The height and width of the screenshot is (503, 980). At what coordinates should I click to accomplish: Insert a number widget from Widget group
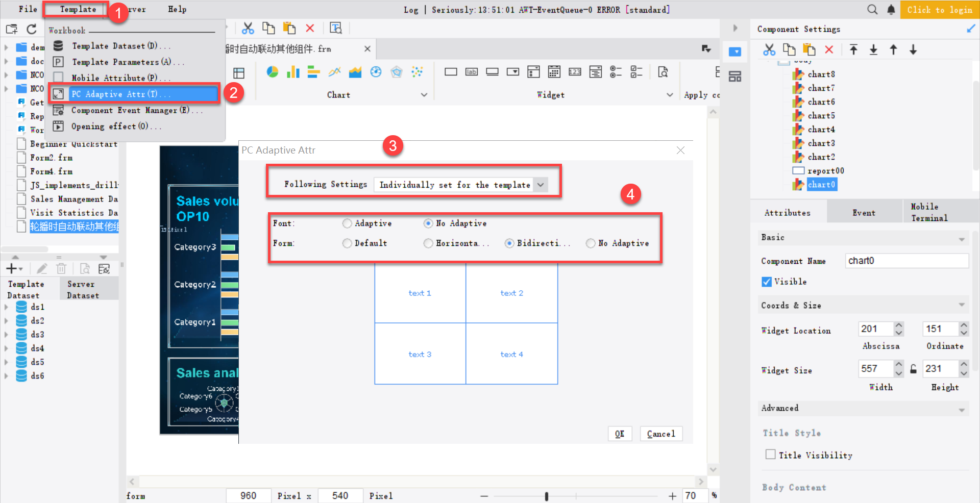pos(575,71)
